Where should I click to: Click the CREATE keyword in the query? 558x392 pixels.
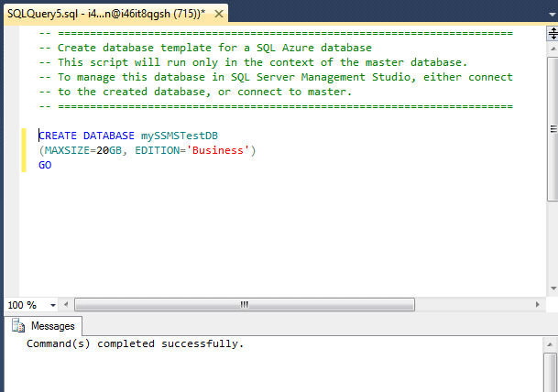click(x=58, y=136)
